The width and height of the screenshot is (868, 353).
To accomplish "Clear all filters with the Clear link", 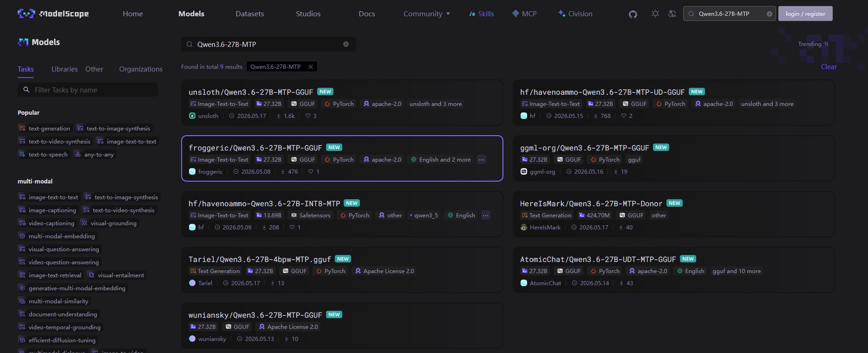I will point(829,67).
